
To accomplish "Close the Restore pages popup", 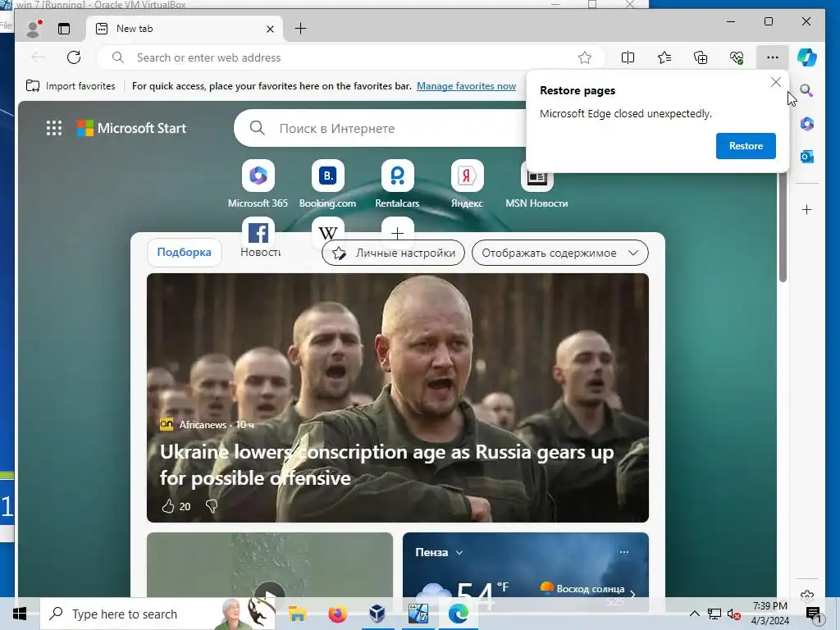I will (x=776, y=82).
